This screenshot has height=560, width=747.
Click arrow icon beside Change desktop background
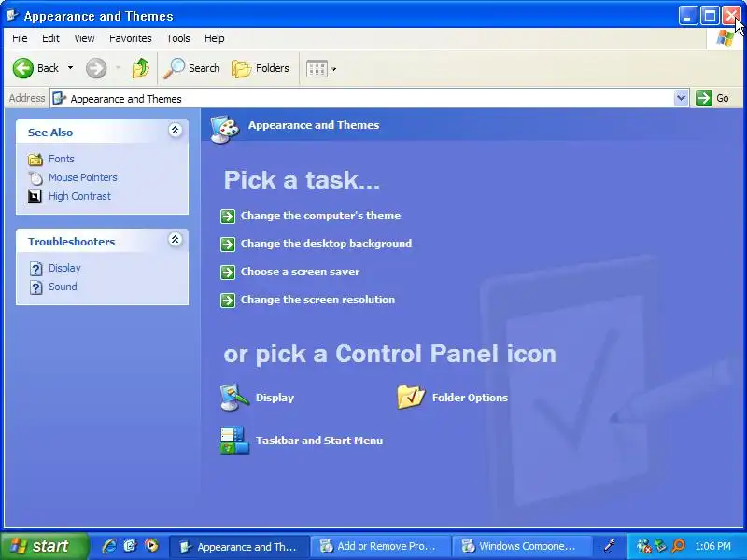click(x=228, y=245)
